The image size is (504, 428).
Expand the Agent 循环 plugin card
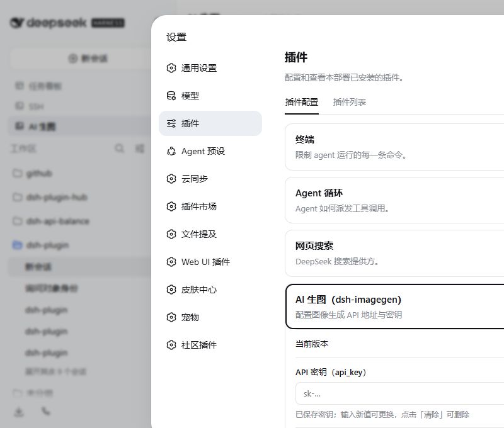point(394,200)
